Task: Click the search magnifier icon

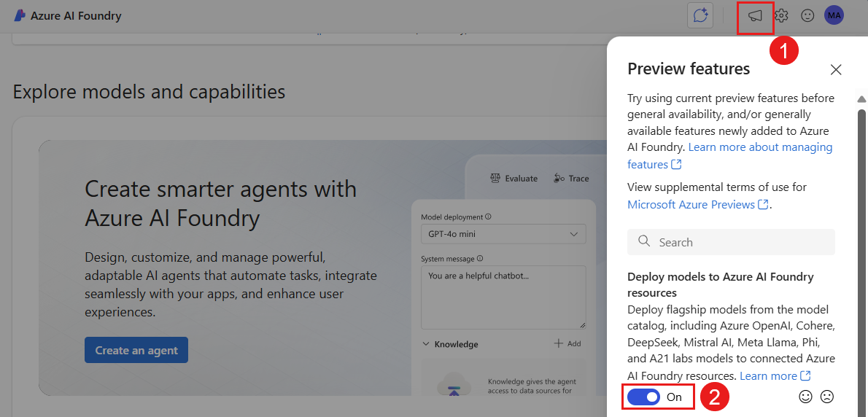Action: pyautogui.click(x=643, y=242)
